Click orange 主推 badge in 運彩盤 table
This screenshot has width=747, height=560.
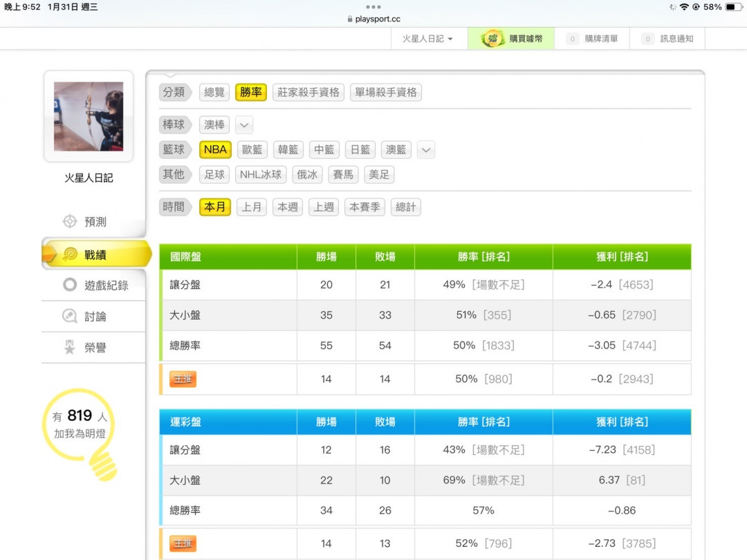[x=183, y=543]
